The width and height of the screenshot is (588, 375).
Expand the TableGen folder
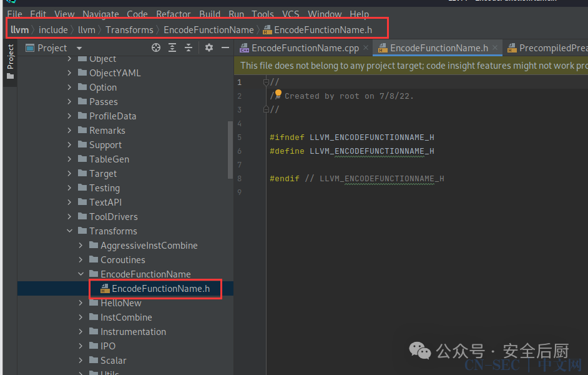pos(69,159)
